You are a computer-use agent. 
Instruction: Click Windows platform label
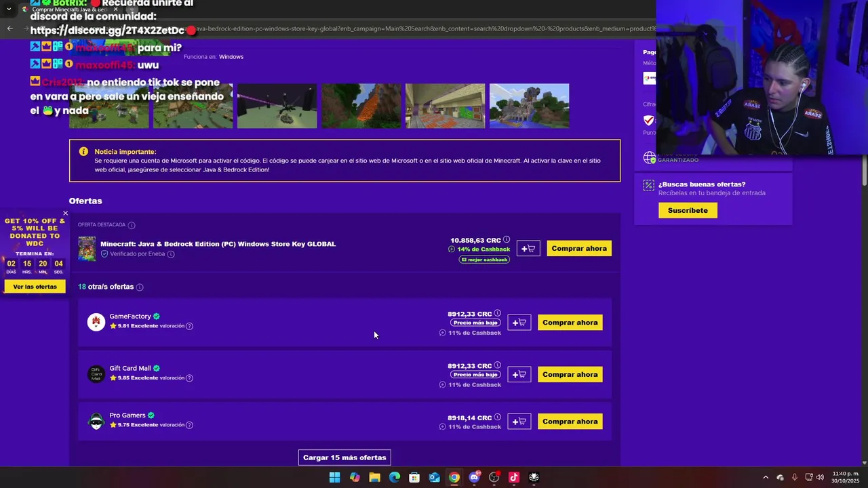tap(231, 57)
